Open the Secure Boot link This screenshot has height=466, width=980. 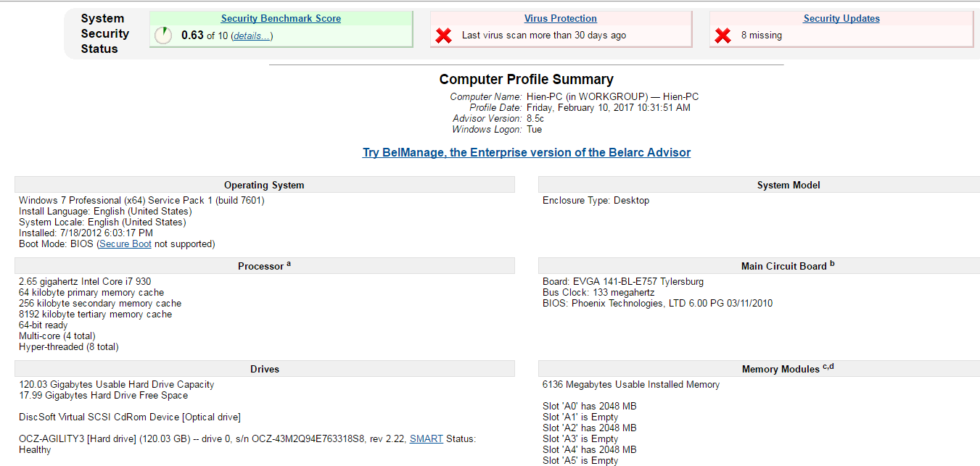(x=125, y=244)
